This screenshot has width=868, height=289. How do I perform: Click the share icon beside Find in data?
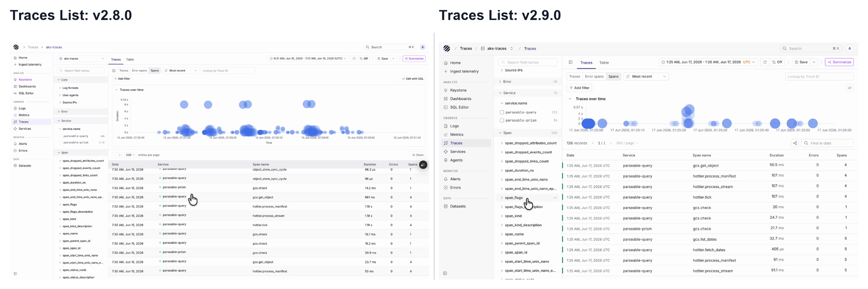pos(795,143)
